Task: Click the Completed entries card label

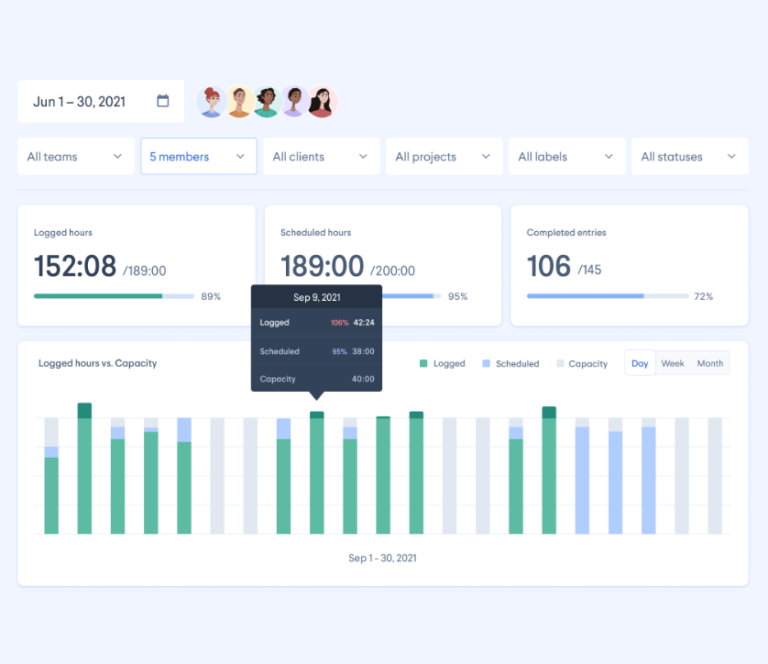Action: tap(566, 233)
